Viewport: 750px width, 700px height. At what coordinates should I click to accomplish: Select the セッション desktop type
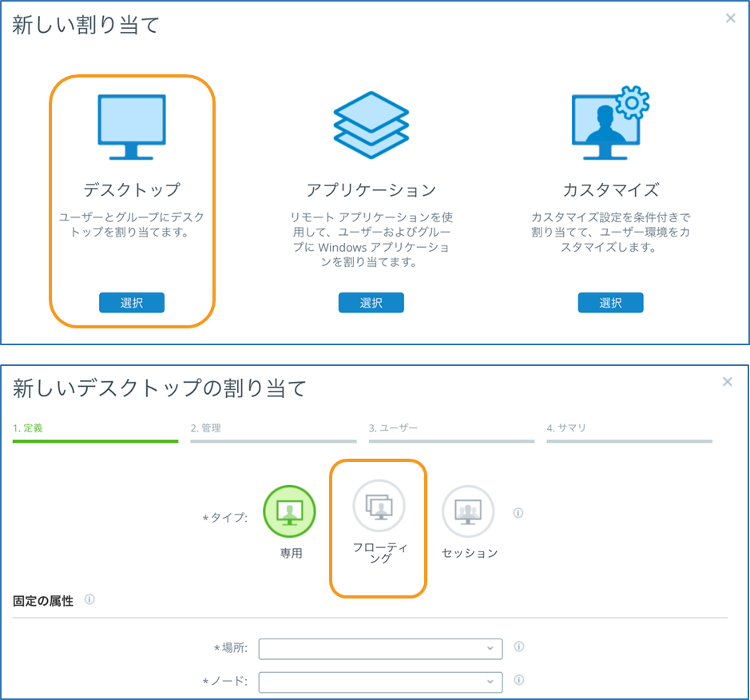tap(469, 511)
